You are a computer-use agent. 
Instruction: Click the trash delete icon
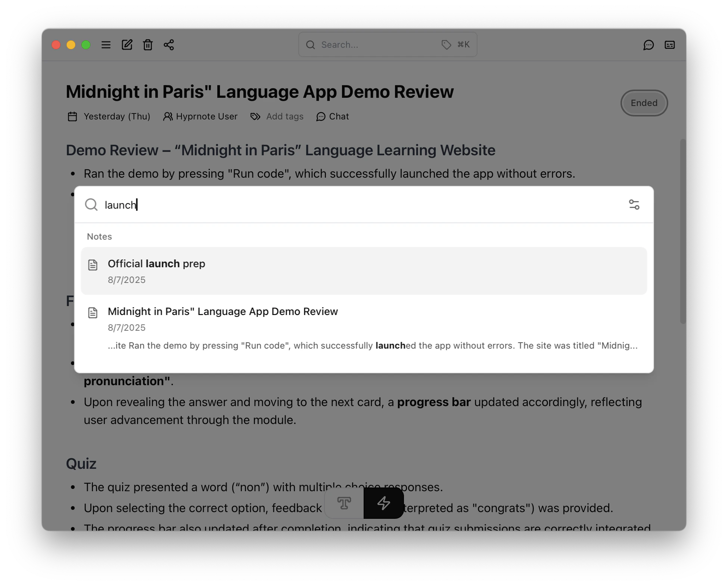pyautogui.click(x=148, y=45)
